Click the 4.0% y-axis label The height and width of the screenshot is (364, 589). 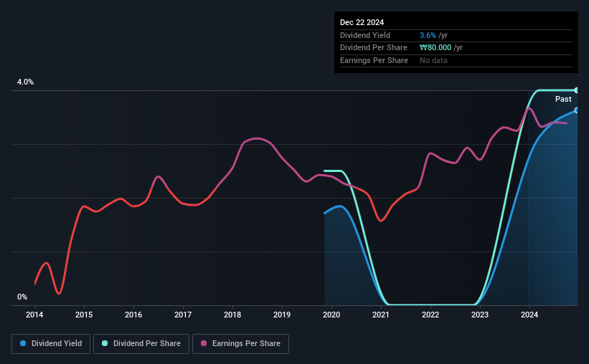point(25,82)
